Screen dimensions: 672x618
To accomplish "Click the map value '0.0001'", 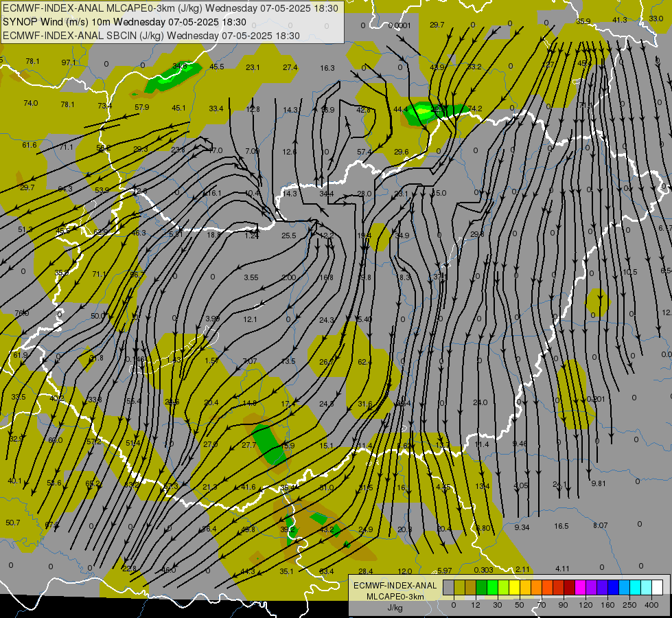I will [399, 25].
